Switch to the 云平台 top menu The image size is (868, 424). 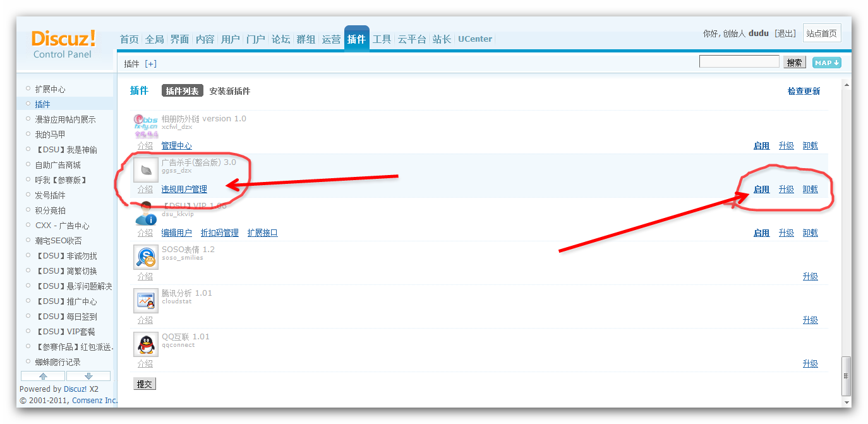pyautogui.click(x=412, y=39)
